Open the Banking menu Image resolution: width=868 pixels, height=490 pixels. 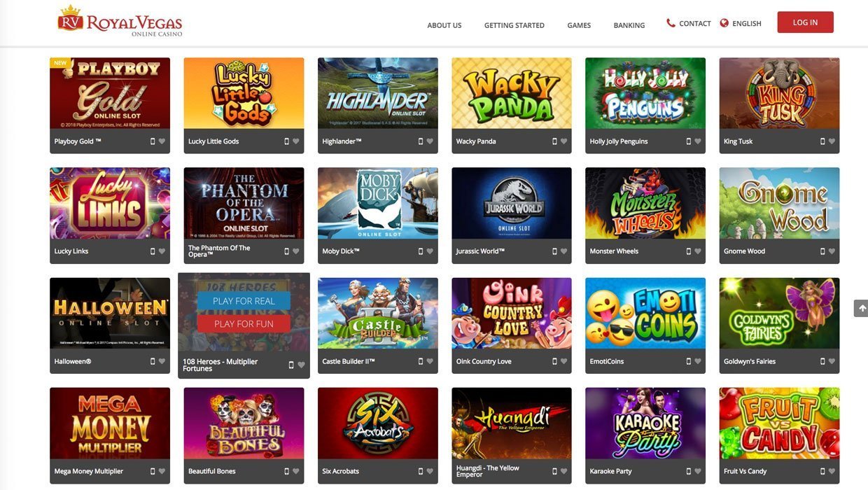629,25
